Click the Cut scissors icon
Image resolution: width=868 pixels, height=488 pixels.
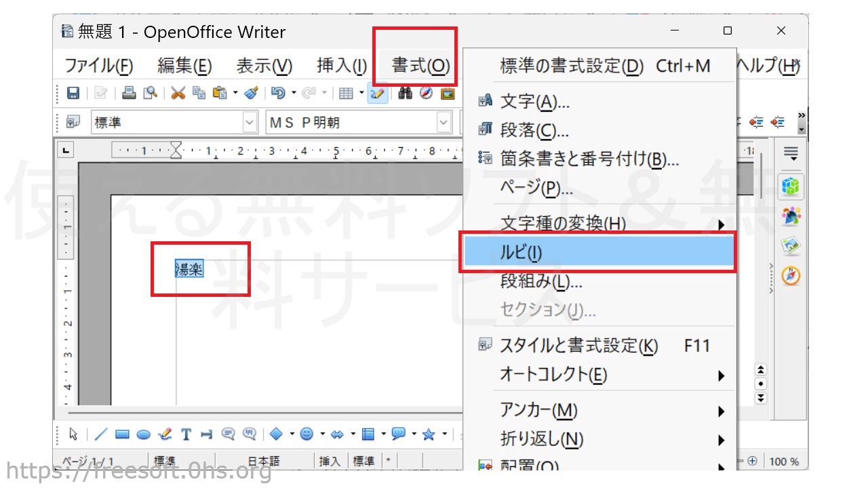pos(178,94)
